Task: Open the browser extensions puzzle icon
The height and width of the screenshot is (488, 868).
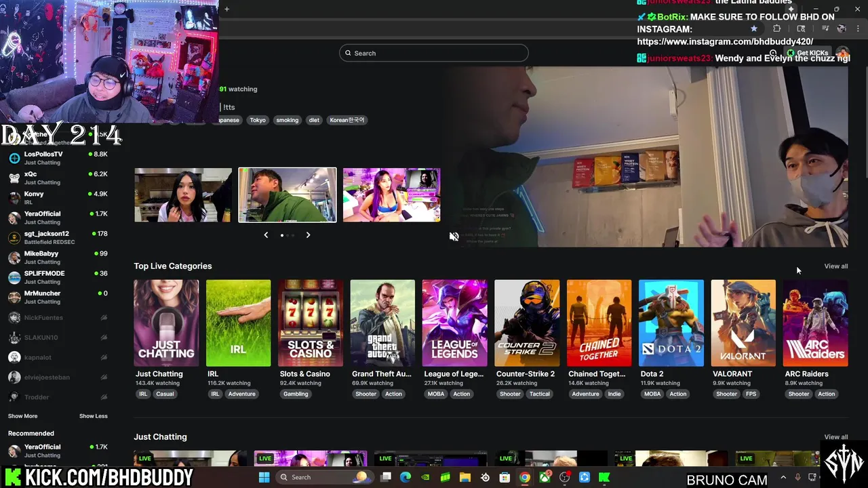Action: tap(776, 28)
